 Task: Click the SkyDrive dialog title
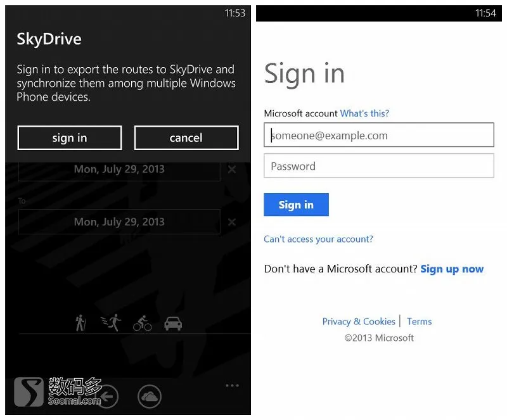tap(49, 39)
